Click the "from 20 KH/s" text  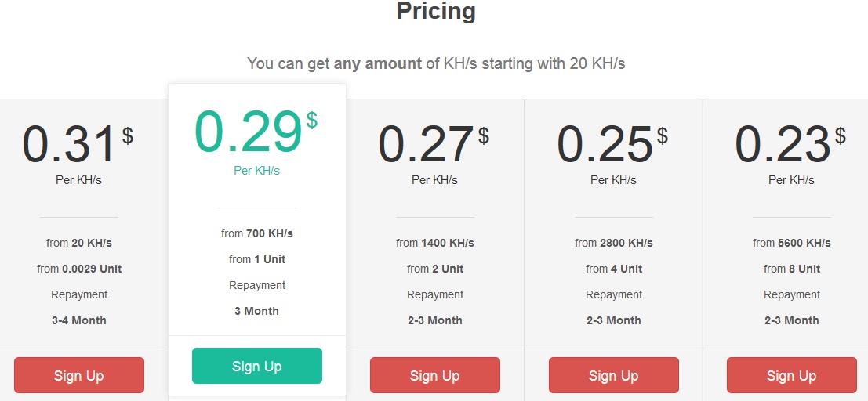tap(78, 243)
